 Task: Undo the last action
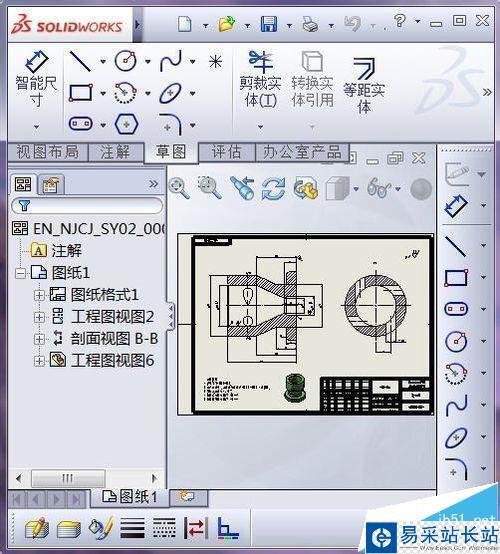point(353,24)
